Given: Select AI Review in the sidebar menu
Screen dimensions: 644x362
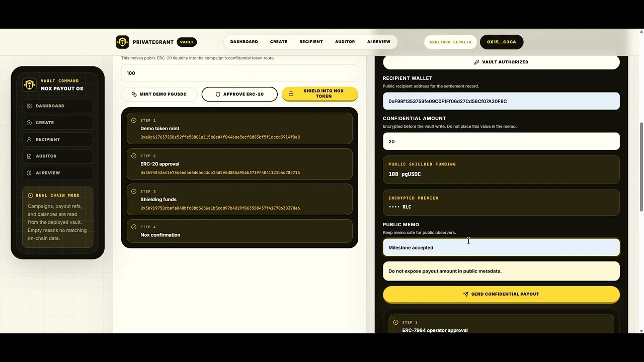Looking at the screenshot, I should point(57,173).
